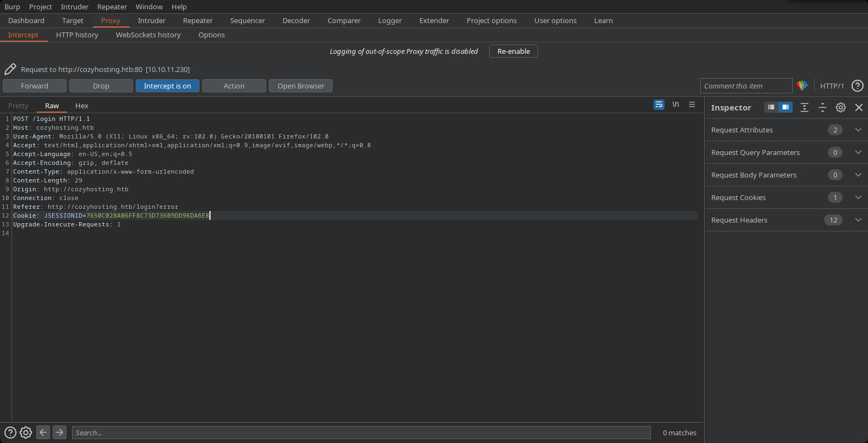Go to next search match arrow
The image size is (868, 443).
coord(59,432)
